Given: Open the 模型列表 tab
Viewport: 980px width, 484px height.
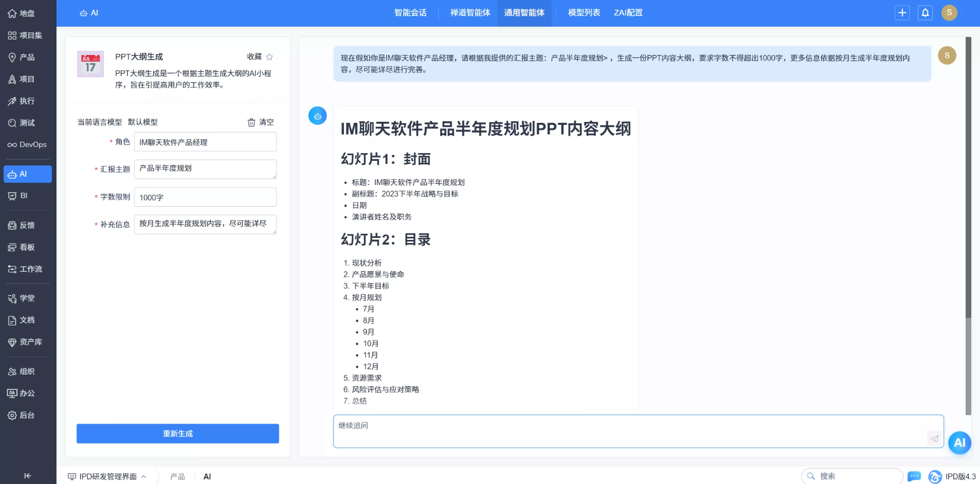Looking at the screenshot, I should pyautogui.click(x=583, y=12).
